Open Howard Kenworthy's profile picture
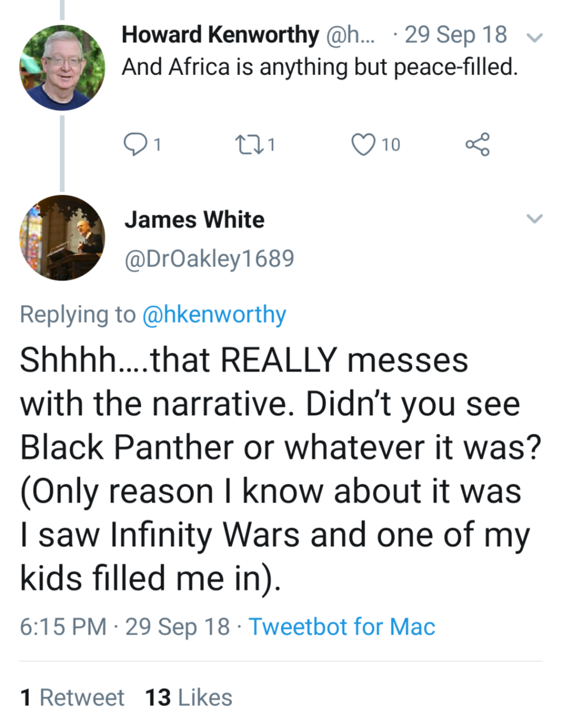 62,68
